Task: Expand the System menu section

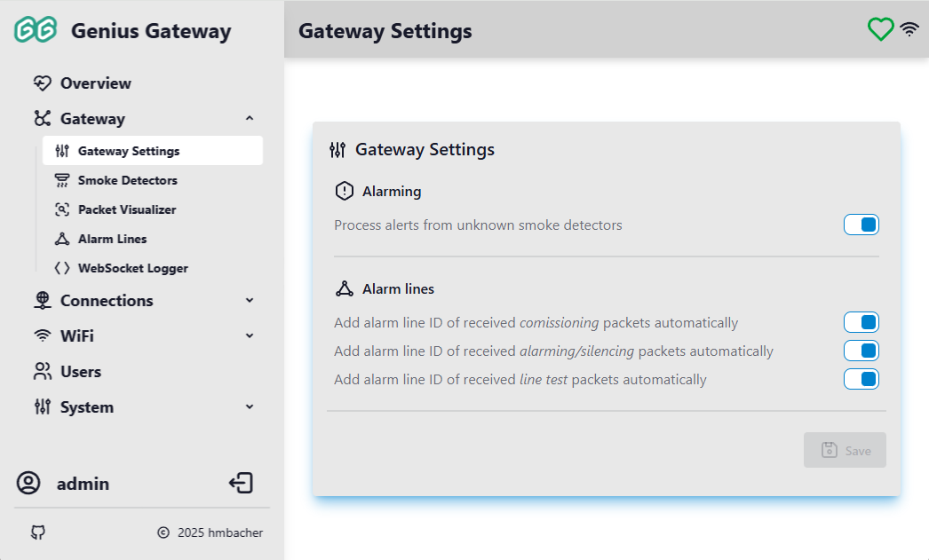Action: coord(250,407)
